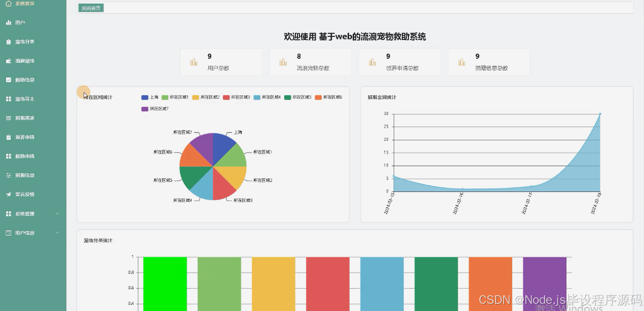Click the bar icon on 捐赠信息总数 card
This screenshot has width=644, height=311.
point(462,62)
